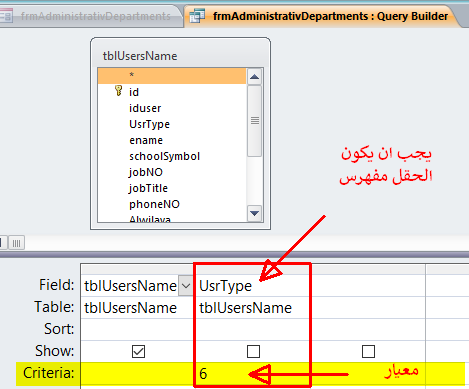Click the horizontal scroll grip near splitter
469x389 pixels.
click(16, 243)
